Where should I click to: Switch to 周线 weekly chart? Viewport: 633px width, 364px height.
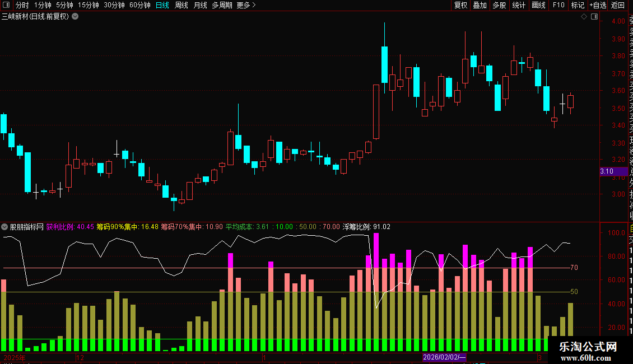181,5
